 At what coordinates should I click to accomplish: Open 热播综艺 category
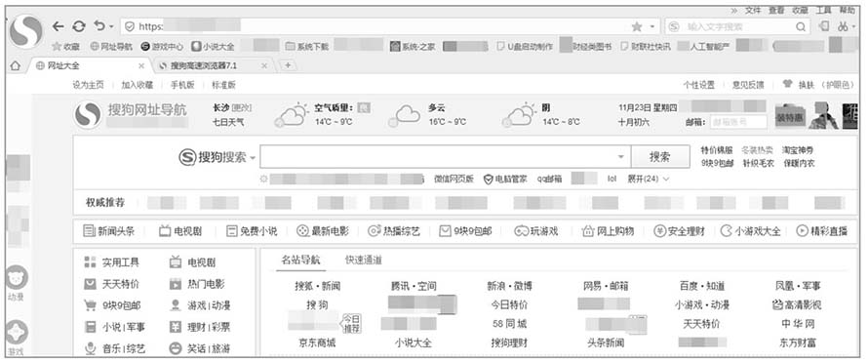point(394,231)
